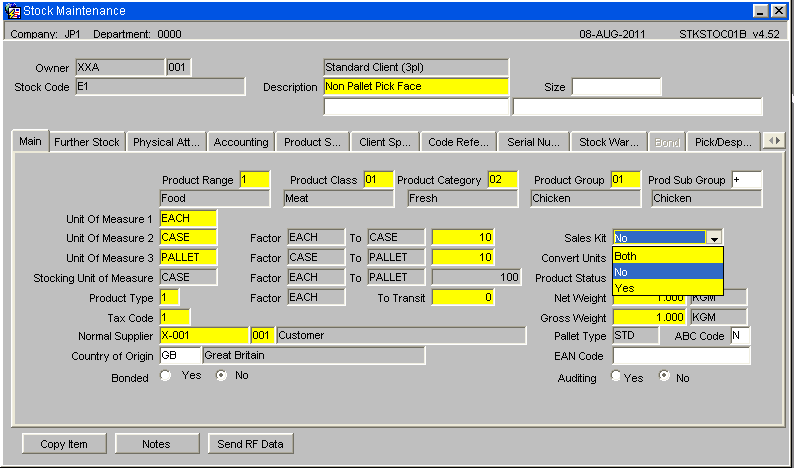This screenshot has height=468, width=794.
Task: Click the Copy Item button
Action: click(x=64, y=444)
